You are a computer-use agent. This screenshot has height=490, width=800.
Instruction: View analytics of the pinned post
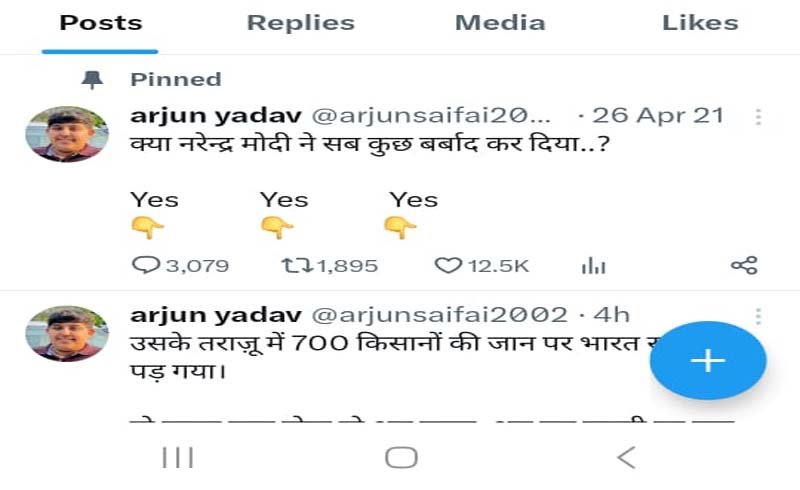pyautogui.click(x=594, y=265)
